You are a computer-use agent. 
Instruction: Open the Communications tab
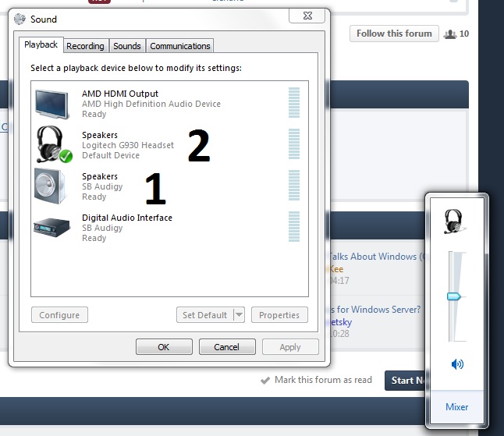[180, 46]
